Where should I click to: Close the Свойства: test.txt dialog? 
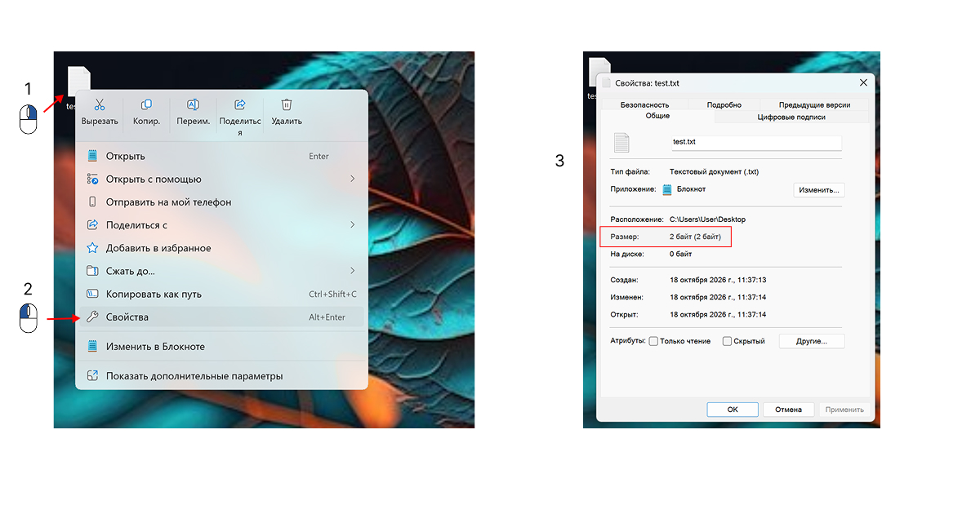pos(863,82)
